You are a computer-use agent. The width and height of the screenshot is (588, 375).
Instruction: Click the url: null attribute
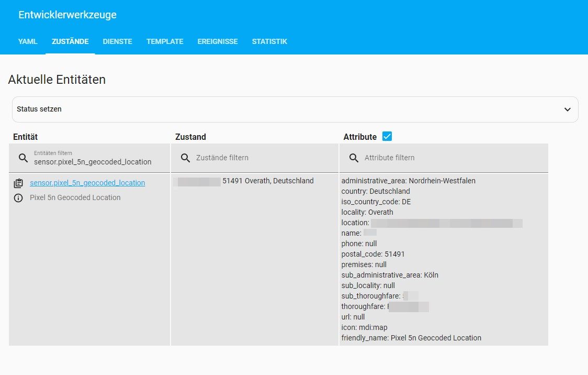coord(353,317)
